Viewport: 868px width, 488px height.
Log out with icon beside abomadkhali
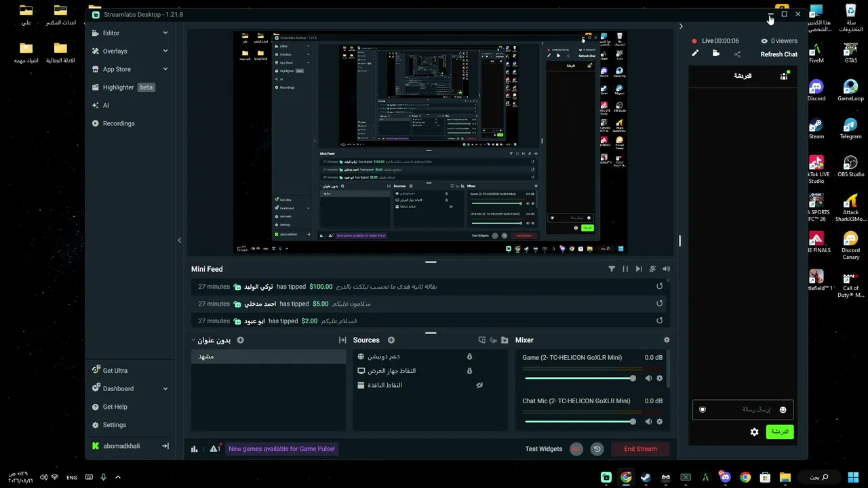[x=165, y=446]
